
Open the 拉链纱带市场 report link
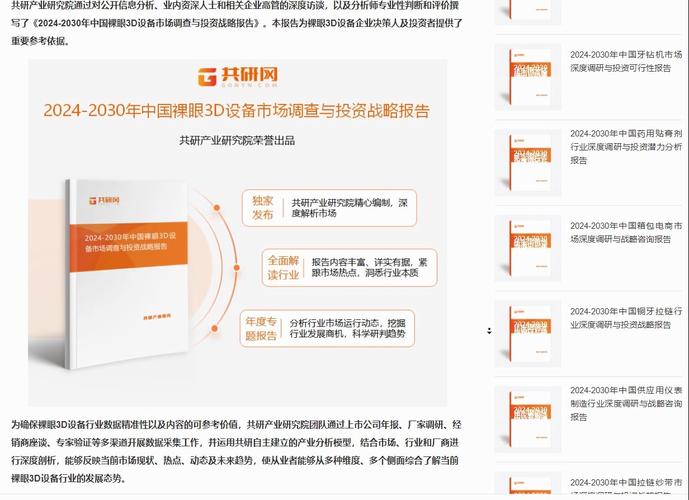pyautogui.click(x=626, y=486)
